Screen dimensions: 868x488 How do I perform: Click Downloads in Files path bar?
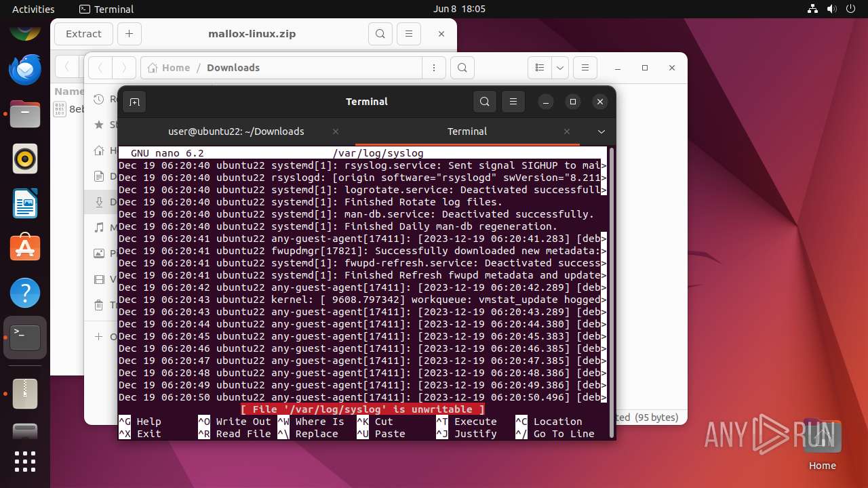point(233,68)
